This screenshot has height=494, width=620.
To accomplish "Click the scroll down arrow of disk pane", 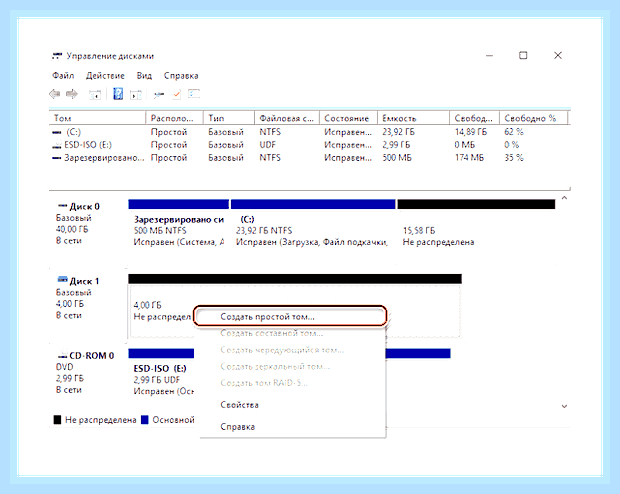I will (x=564, y=406).
